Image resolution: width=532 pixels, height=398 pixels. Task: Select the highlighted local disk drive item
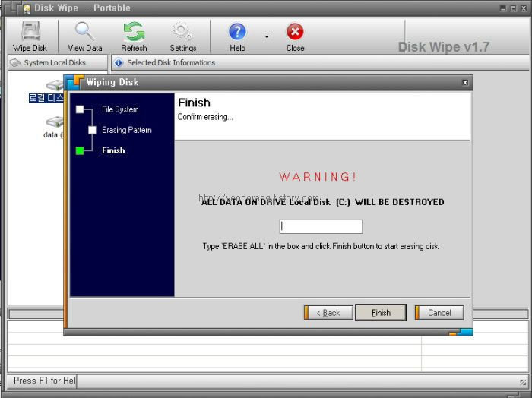(46, 92)
